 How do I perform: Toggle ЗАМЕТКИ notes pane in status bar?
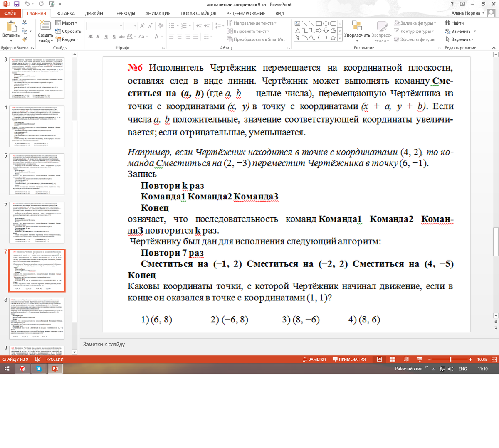click(314, 359)
